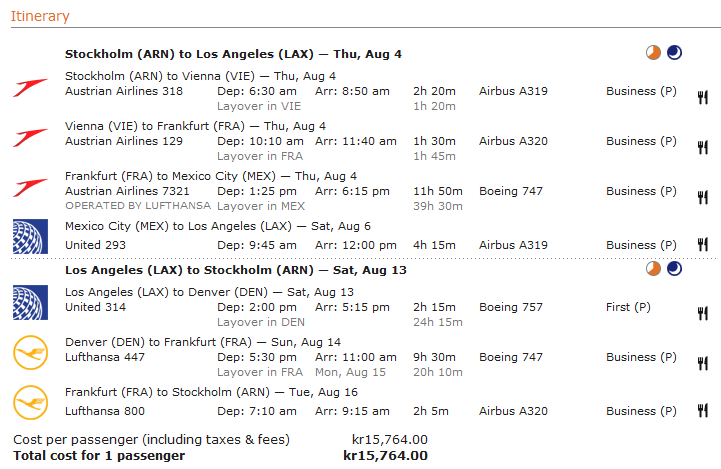The height and width of the screenshot is (469, 721).
Task: Click Lufthansa logo for flight 800
Action: (30, 403)
